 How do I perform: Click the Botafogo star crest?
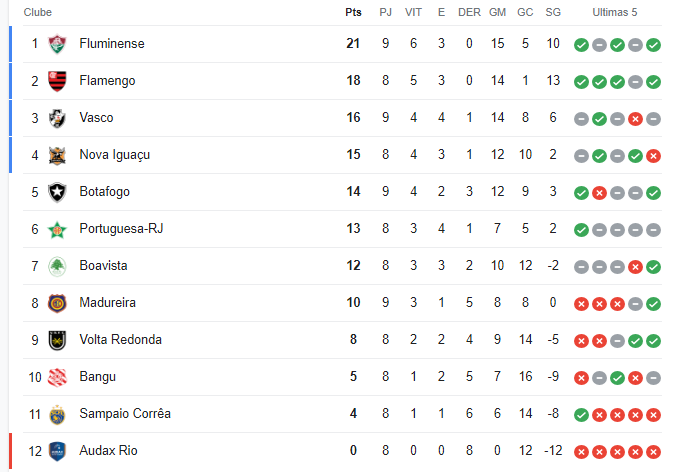pyautogui.click(x=57, y=192)
